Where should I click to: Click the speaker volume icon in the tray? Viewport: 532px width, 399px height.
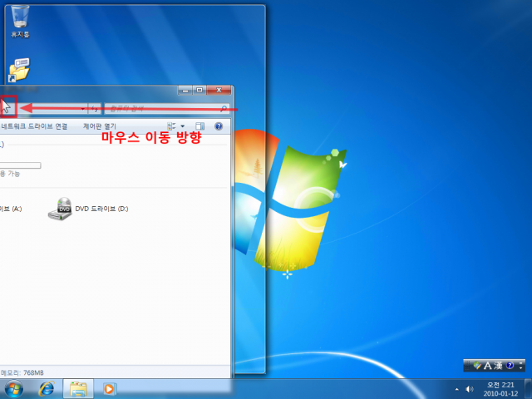click(470, 389)
